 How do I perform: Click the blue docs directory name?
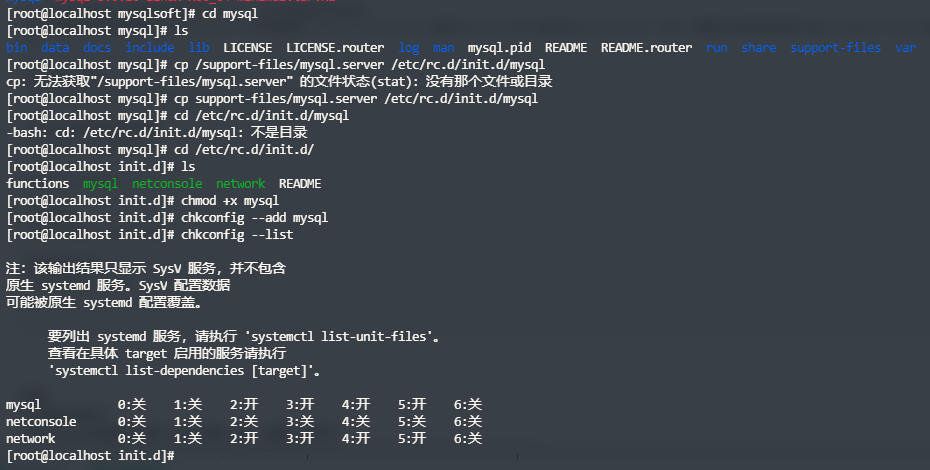click(97, 48)
